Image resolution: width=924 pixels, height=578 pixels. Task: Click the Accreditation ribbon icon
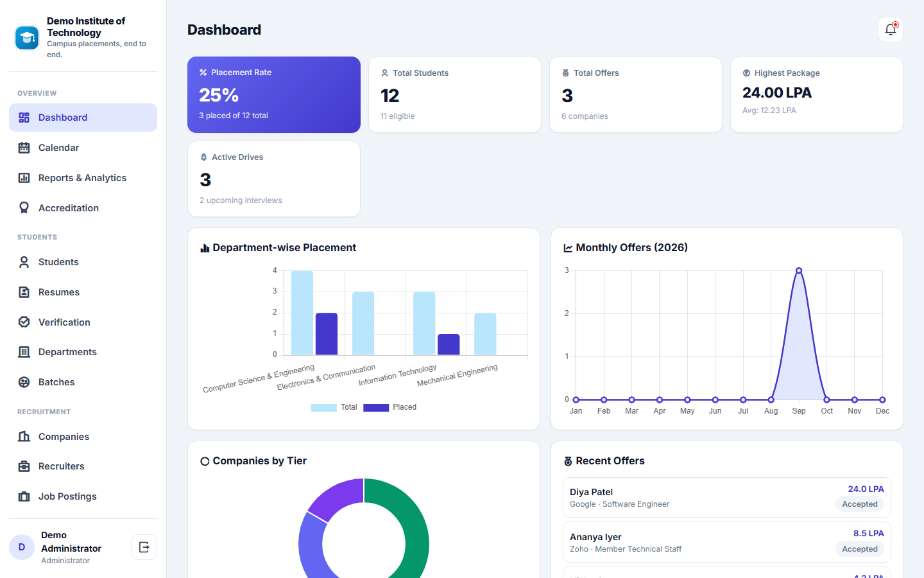(x=24, y=208)
